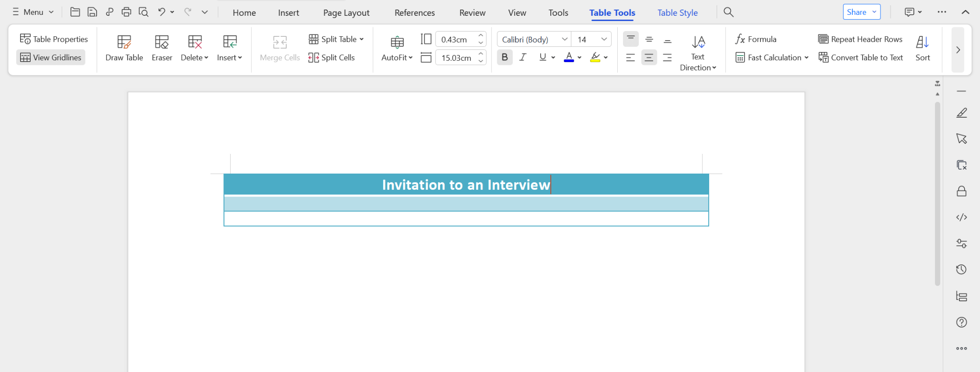This screenshot has height=372, width=980.
Task: Click the Sort table icon
Action: [922, 48]
